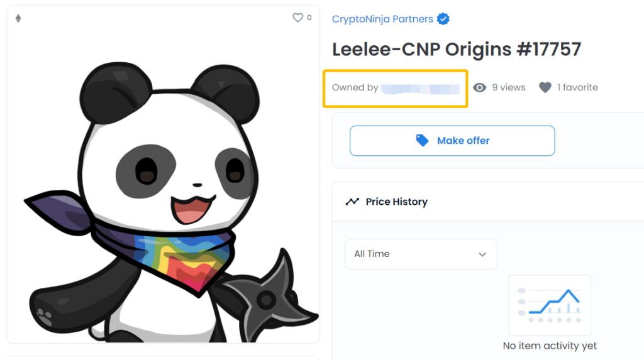Click the 9 views text
The width and height of the screenshot is (644, 360).
(508, 87)
